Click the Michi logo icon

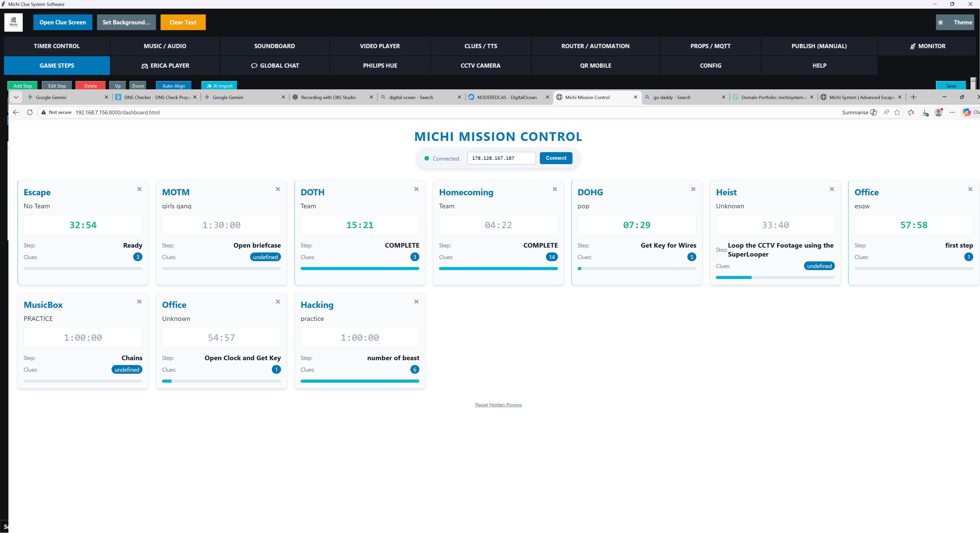[13, 22]
